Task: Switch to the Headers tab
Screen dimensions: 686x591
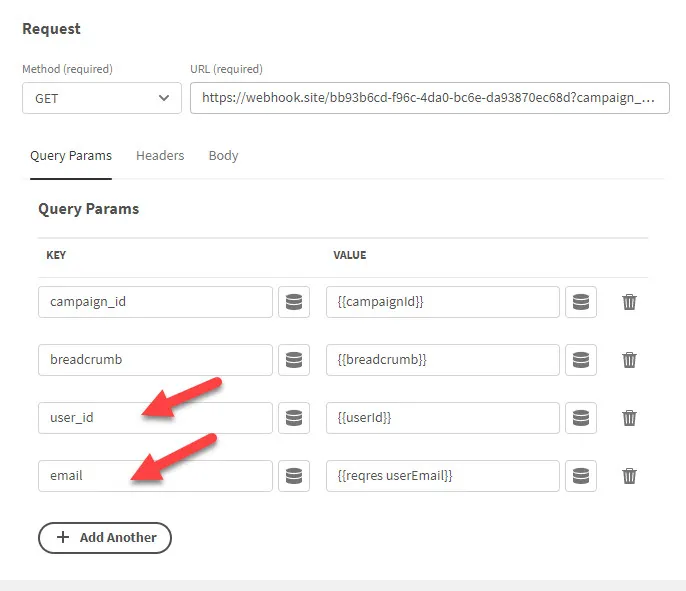Action: pos(160,156)
